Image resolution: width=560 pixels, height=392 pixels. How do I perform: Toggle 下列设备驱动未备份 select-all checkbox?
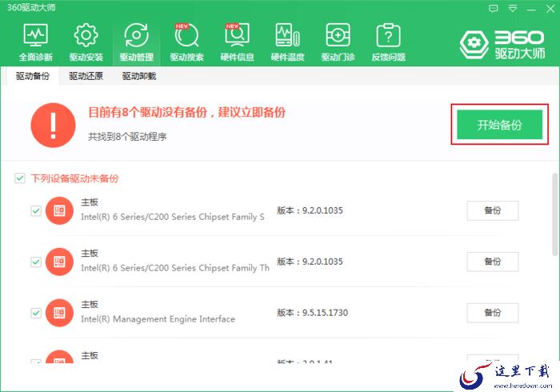pos(20,178)
